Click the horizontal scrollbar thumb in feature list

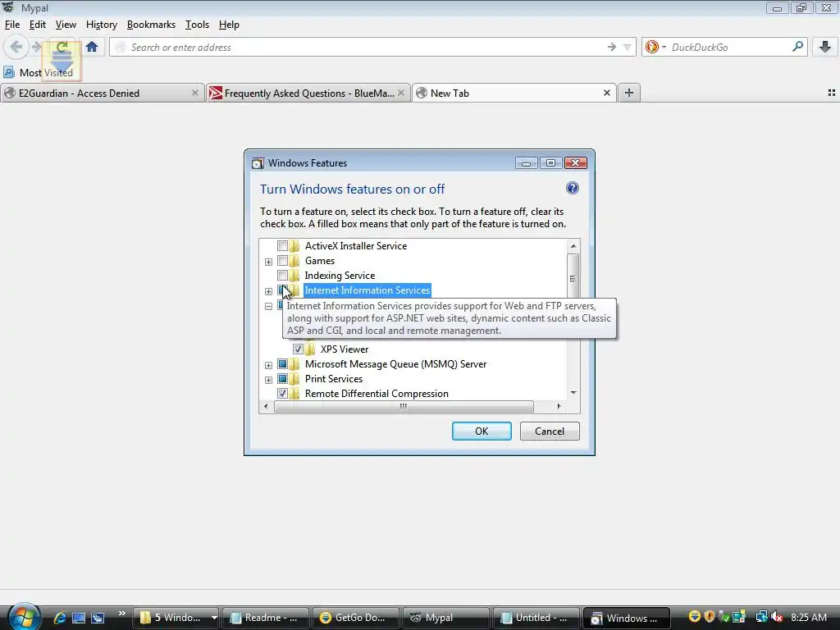404,407
